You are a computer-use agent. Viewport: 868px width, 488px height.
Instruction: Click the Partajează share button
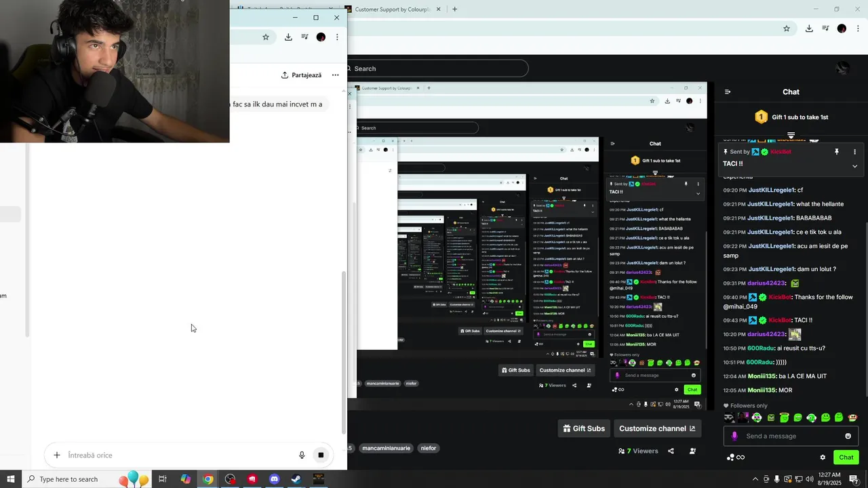[301, 75]
